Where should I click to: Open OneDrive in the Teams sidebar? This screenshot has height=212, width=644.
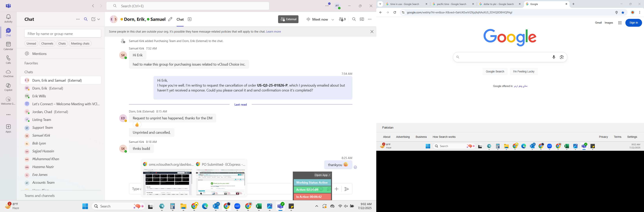tap(8, 73)
